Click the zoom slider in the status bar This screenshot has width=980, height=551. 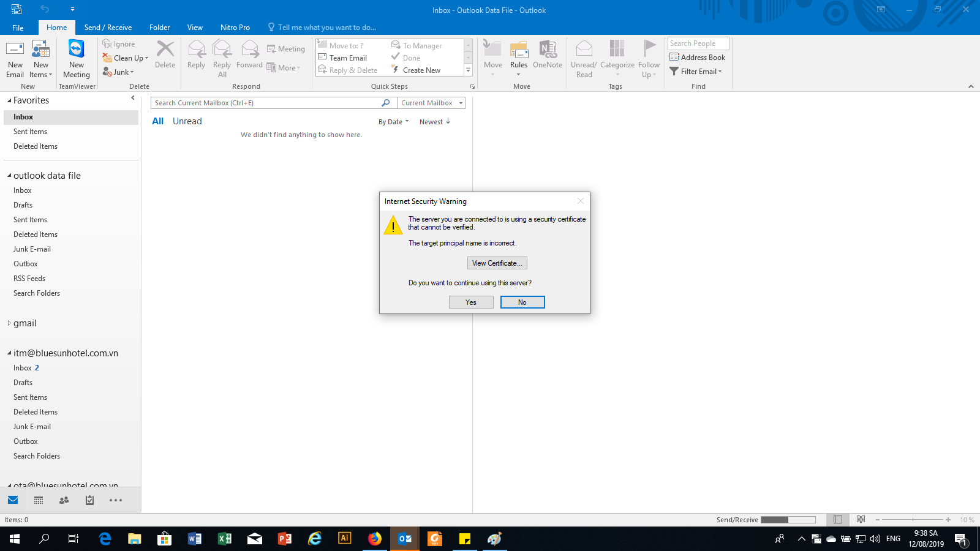(913, 520)
